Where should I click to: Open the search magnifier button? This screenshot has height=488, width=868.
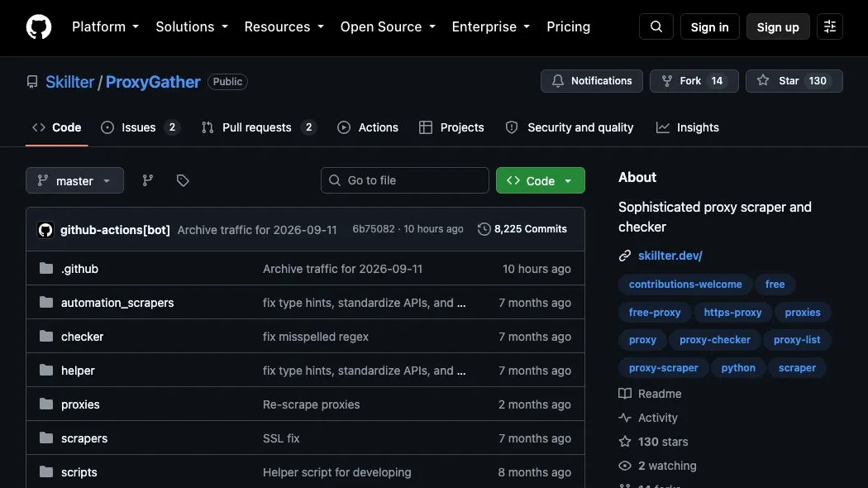pos(656,26)
